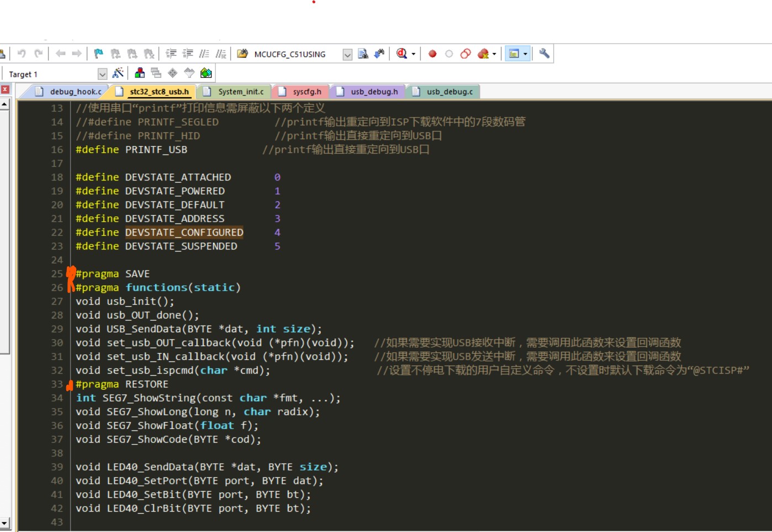This screenshot has height=532, width=772.
Task: Start incremental find with blue arrow binoculars
Action: (379, 54)
